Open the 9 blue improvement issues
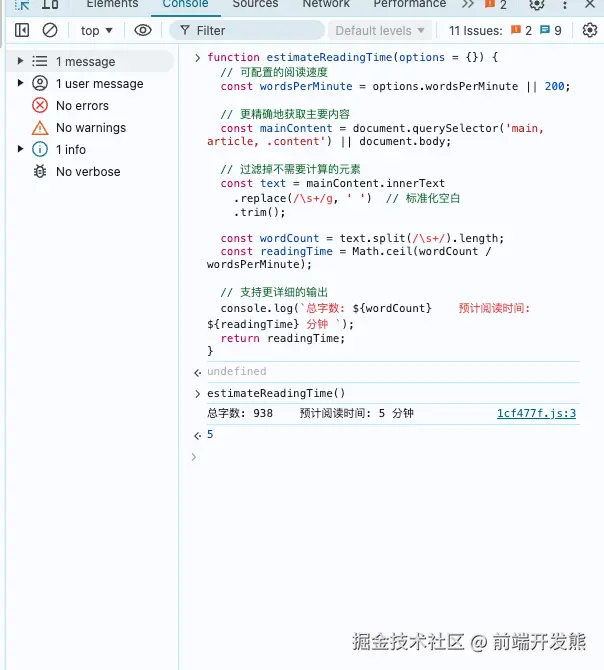Image resolution: width=604 pixels, height=670 pixels. pyautogui.click(x=551, y=30)
